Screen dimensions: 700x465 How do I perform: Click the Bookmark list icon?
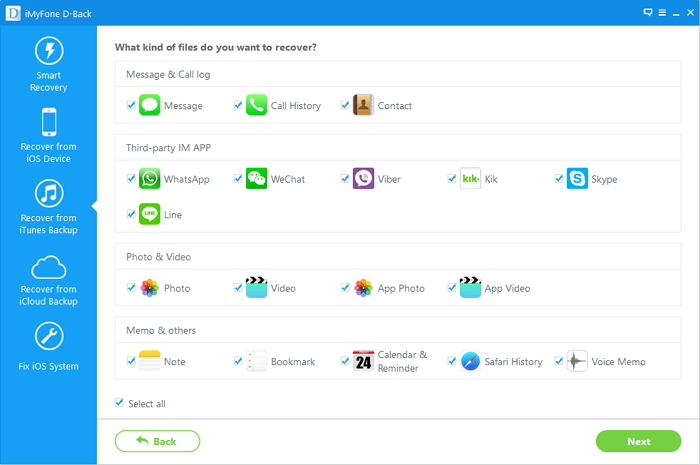tap(256, 361)
